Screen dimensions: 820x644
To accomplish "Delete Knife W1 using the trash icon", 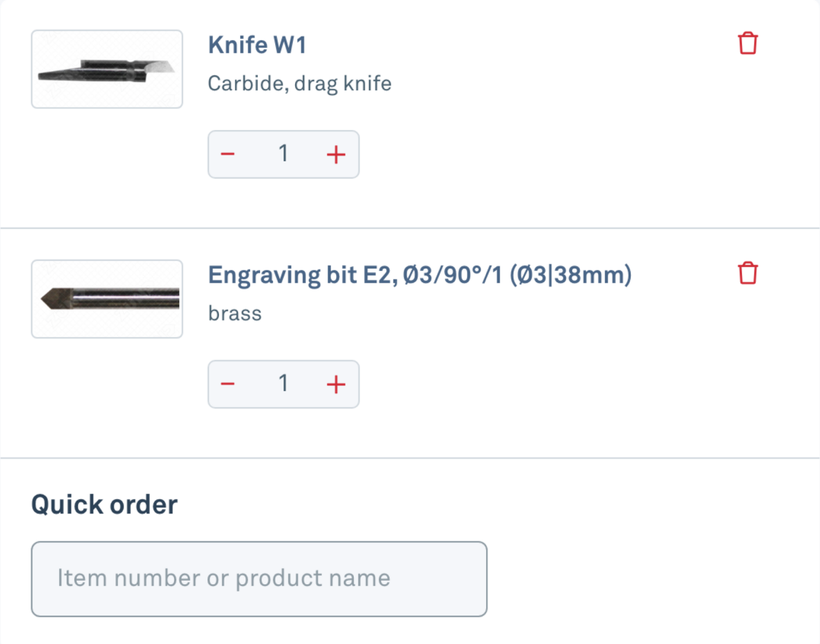I will point(746,42).
